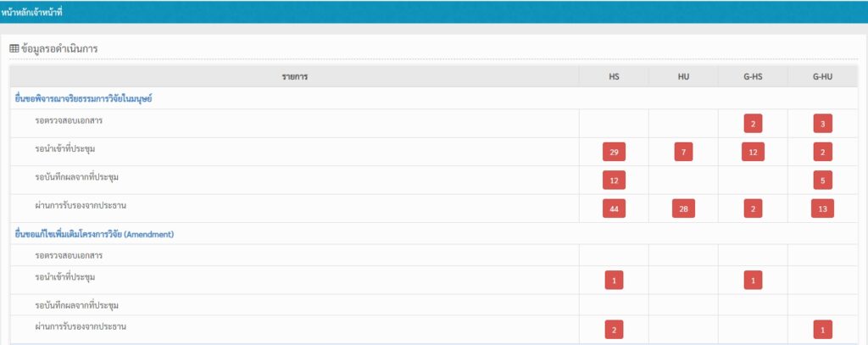The height and width of the screenshot is (345, 868).
Task: Click the red 44 badge in HS column
Action: [614, 209]
